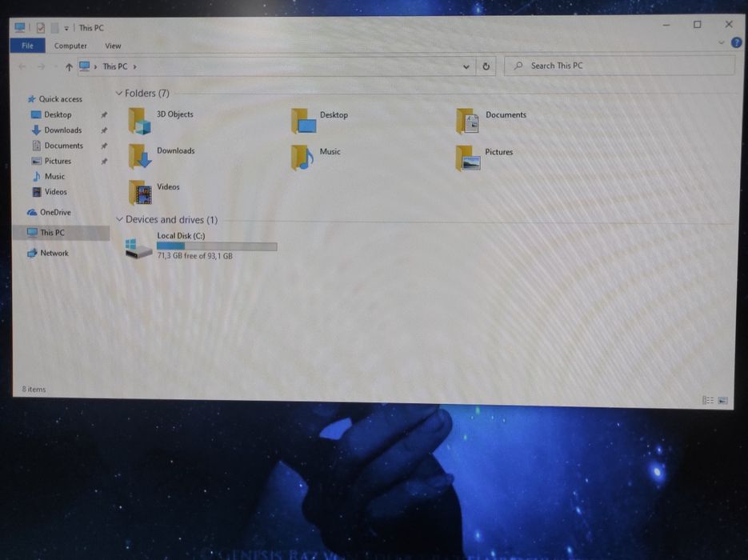This screenshot has width=748, height=560.
Task: Open Customize Quick Access Toolbar dropdown
Action: (66, 28)
